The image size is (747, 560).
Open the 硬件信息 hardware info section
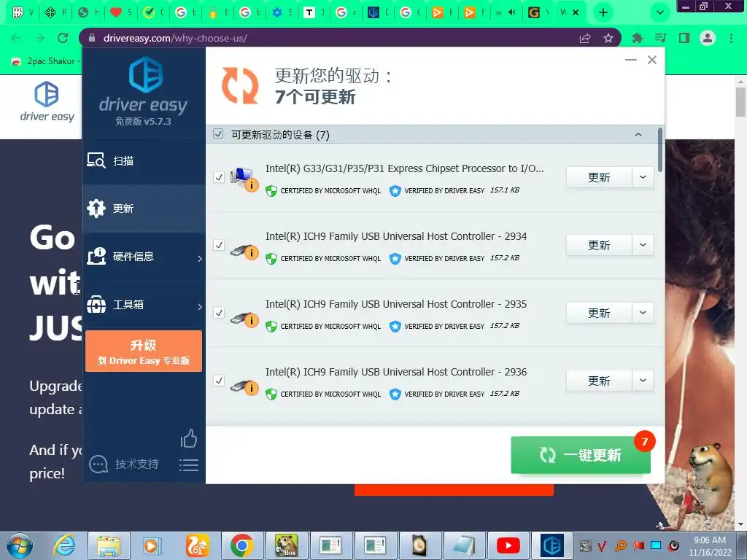click(144, 257)
